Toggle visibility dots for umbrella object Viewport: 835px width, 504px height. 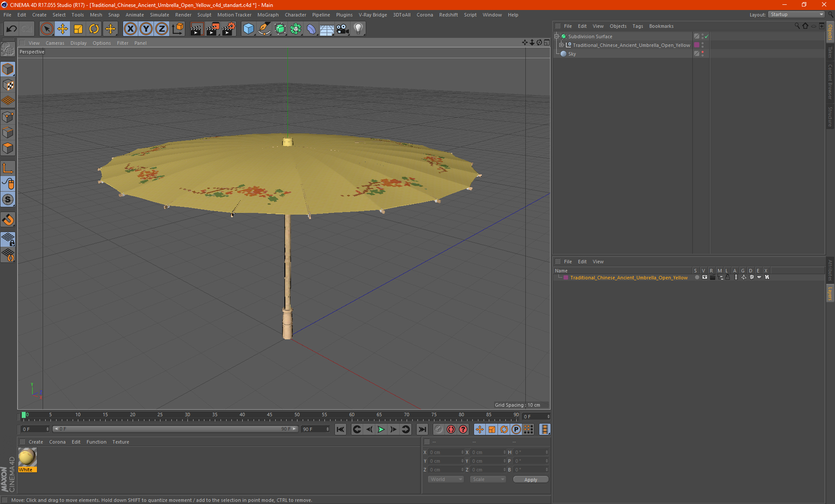(702, 45)
